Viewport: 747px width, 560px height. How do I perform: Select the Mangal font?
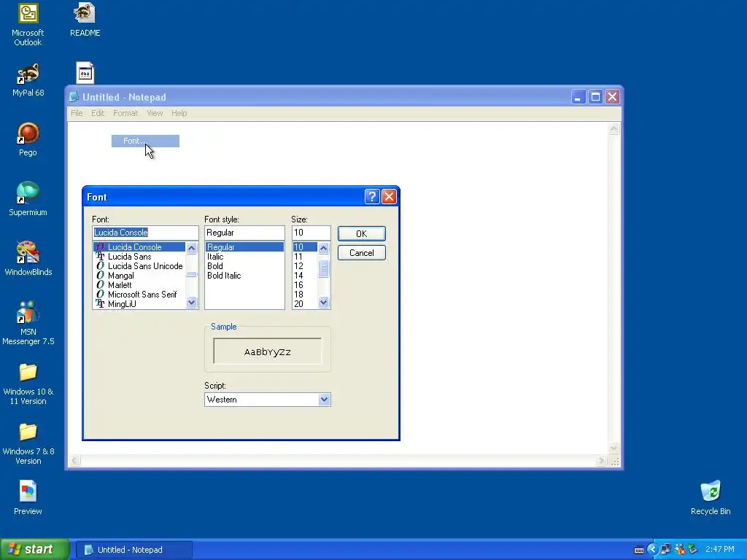pyautogui.click(x=120, y=275)
